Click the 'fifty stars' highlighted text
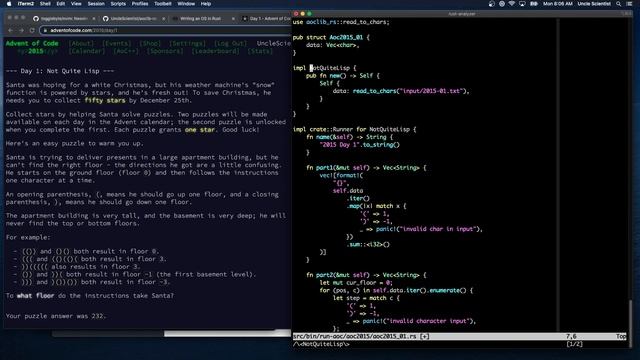 click(105, 100)
